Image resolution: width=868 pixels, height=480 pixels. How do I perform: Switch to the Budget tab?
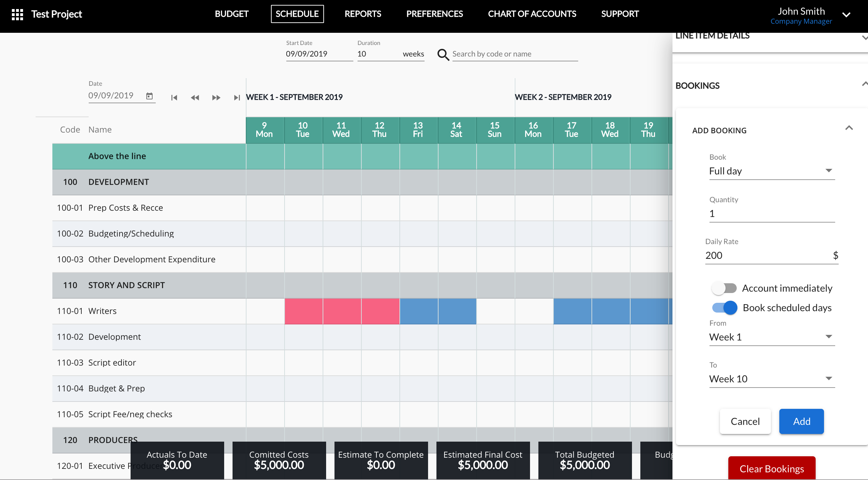pos(231,14)
